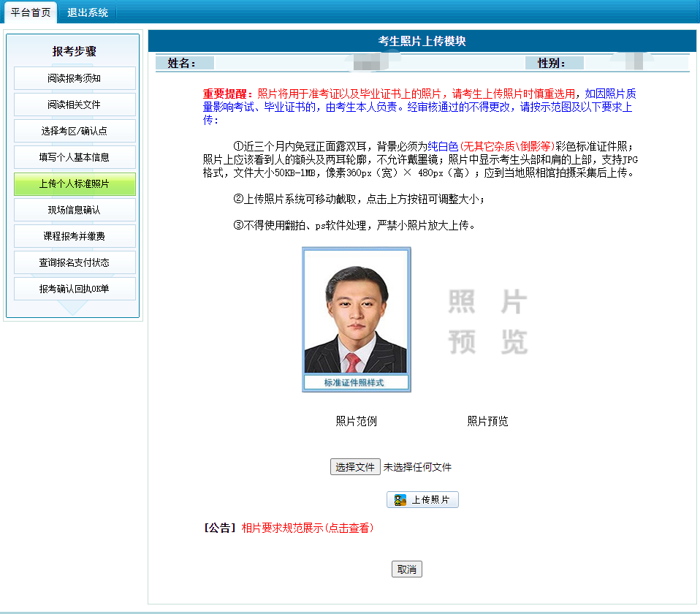Click 查询报名支付状态 in sidebar
This screenshot has height=614, width=700.
(x=75, y=262)
